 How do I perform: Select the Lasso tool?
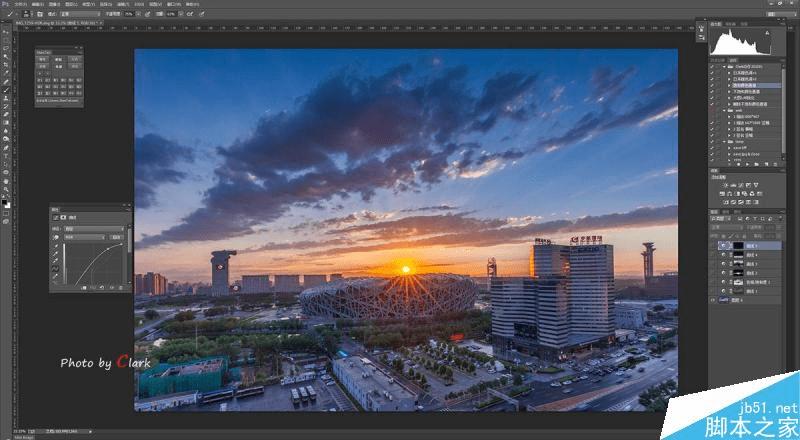[x=6, y=48]
